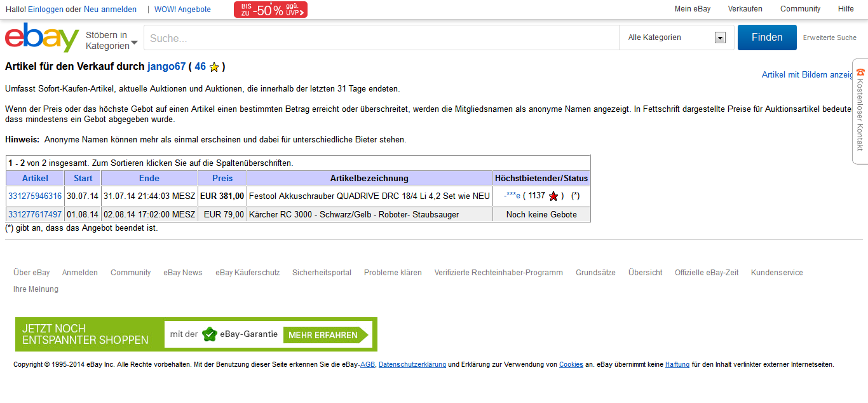This screenshot has height=403, width=868.
Task: Click start date 30.07.14 cell
Action: (x=83, y=196)
